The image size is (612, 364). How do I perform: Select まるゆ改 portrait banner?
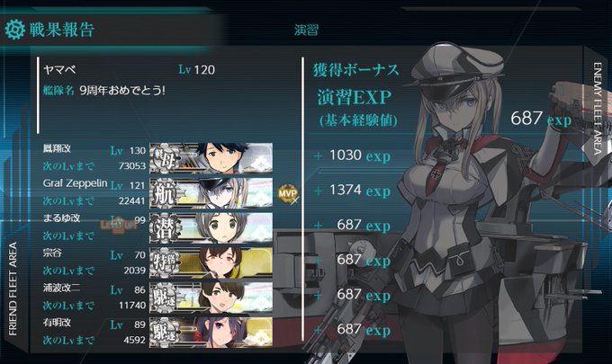point(211,228)
